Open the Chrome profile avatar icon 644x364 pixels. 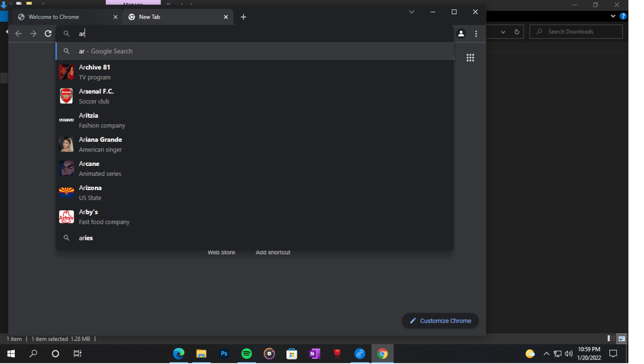click(x=461, y=34)
